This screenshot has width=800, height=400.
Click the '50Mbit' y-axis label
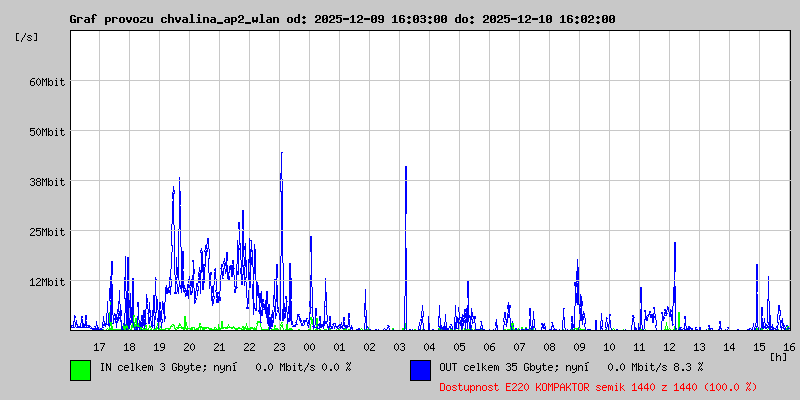click(x=47, y=132)
